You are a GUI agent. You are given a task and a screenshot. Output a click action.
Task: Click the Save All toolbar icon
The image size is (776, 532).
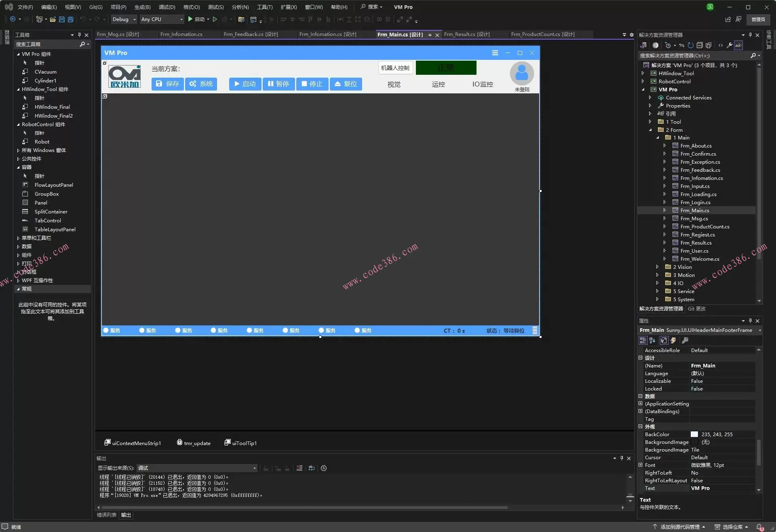(x=70, y=19)
